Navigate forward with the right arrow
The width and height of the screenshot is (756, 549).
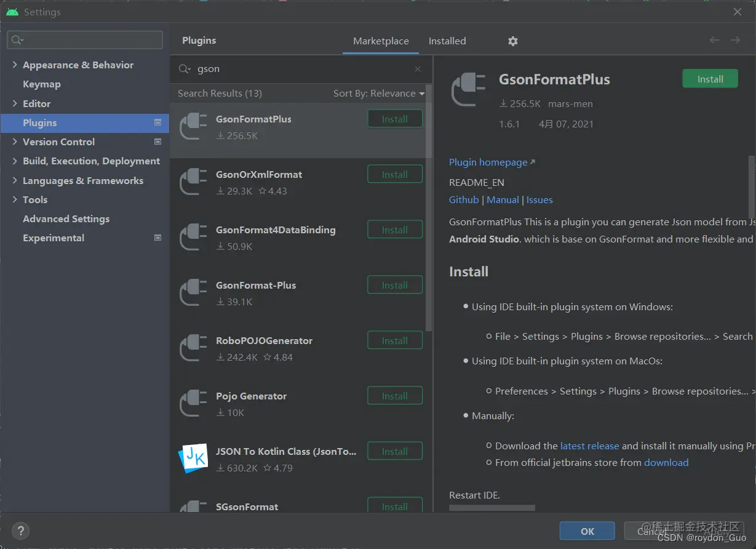click(735, 40)
